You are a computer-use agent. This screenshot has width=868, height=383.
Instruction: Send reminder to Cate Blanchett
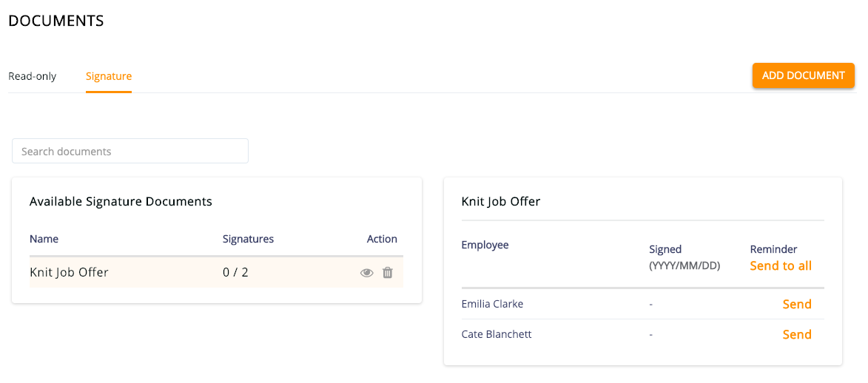796,335
